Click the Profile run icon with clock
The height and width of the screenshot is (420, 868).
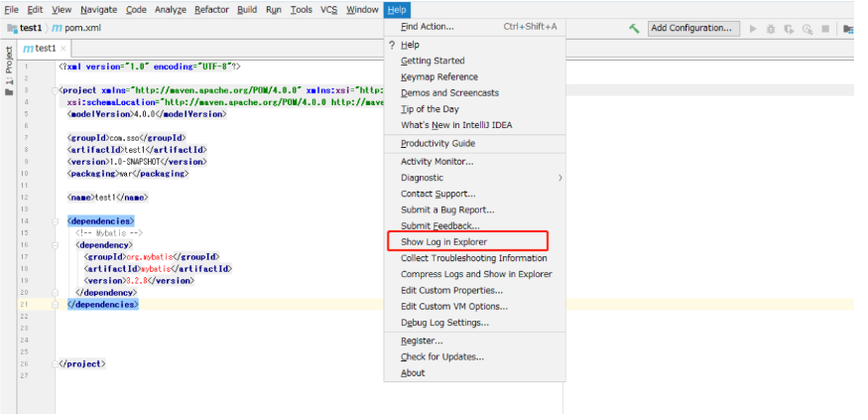[x=807, y=29]
